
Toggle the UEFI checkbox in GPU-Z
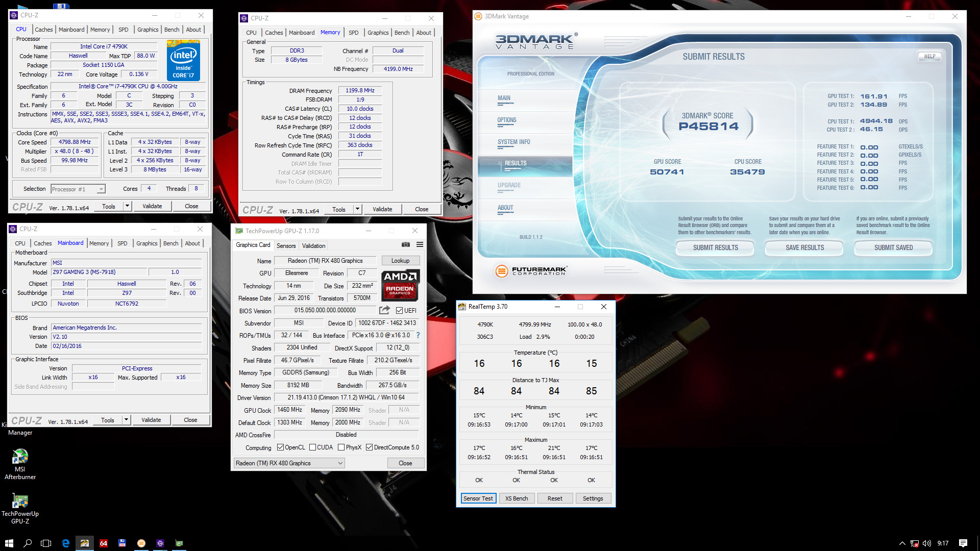pos(400,311)
